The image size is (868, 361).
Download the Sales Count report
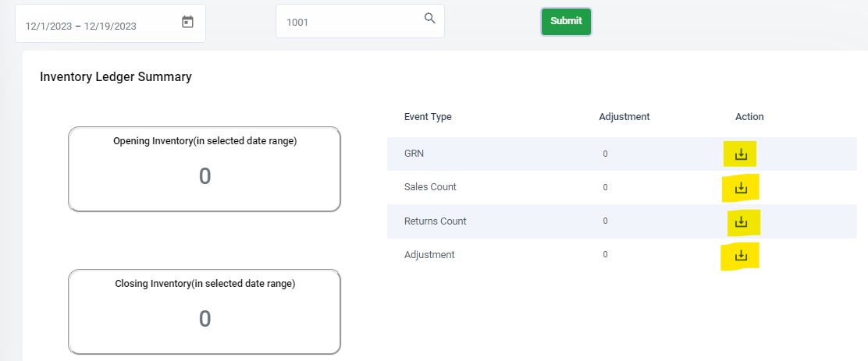(x=741, y=189)
